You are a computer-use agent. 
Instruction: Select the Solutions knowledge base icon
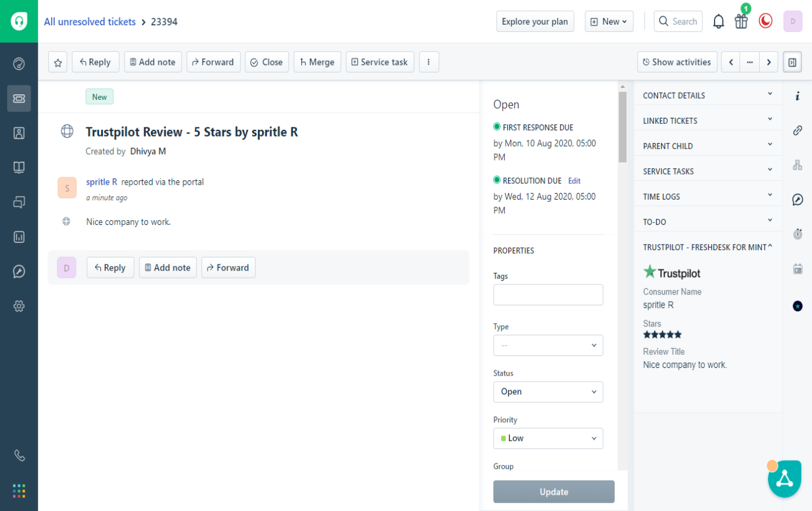[19, 167]
